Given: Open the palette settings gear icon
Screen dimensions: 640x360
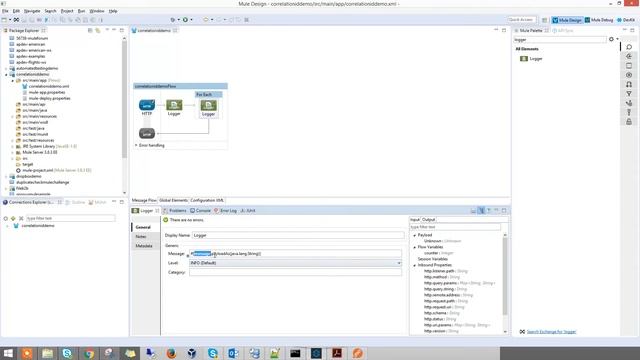Looking at the screenshot, I should pyautogui.click(x=611, y=39).
